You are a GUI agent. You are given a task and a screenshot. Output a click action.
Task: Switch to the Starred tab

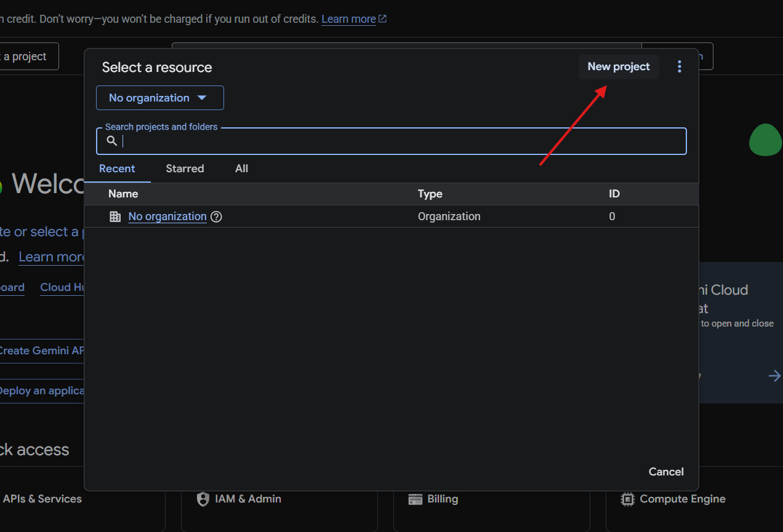185,169
